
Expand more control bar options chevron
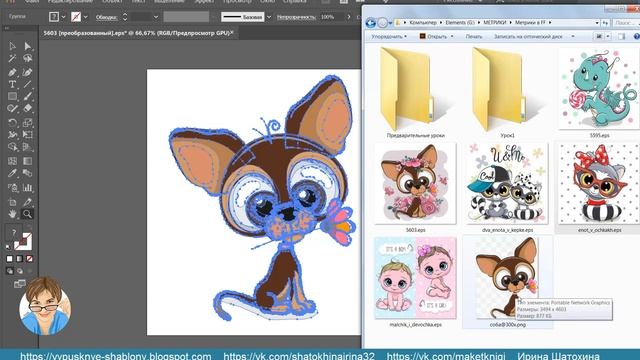(x=349, y=17)
